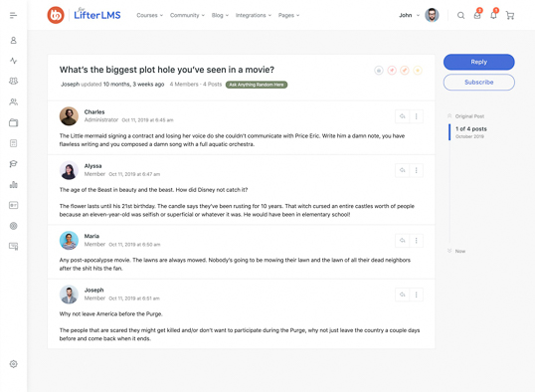This screenshot has height=392, width=535.
Task: Click the quote-reply arrow on Alyssa's post
Action: pyautogui.click(x=403, y=170)
